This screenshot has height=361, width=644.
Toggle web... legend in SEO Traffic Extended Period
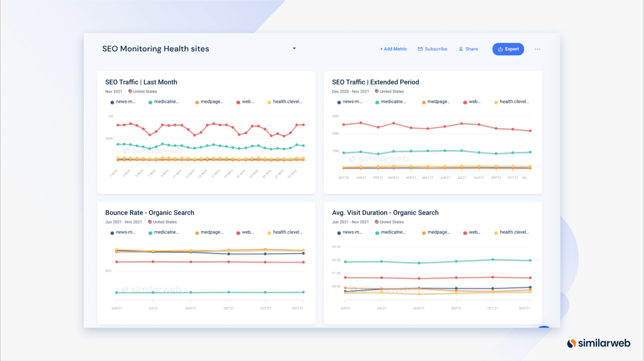click(x=472, y=102)
